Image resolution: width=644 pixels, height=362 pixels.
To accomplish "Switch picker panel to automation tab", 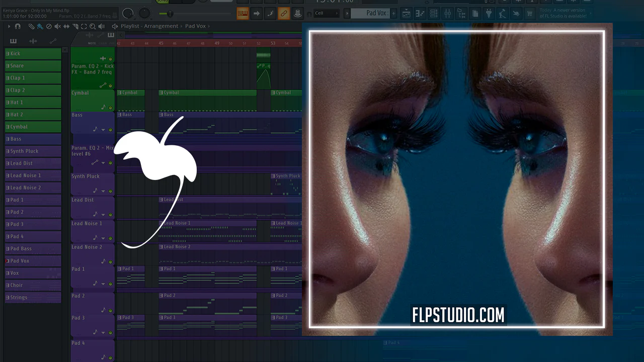I will [53, 41].
